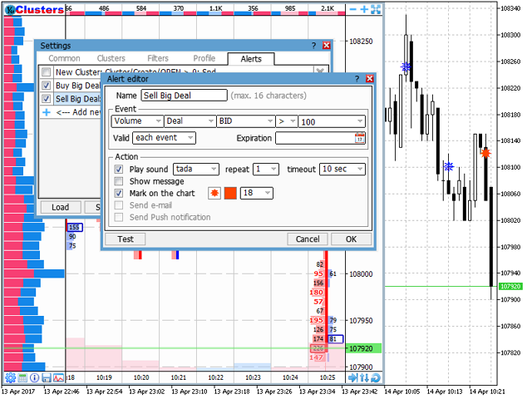
Task: Click the Cancel button
Action: 308,239
